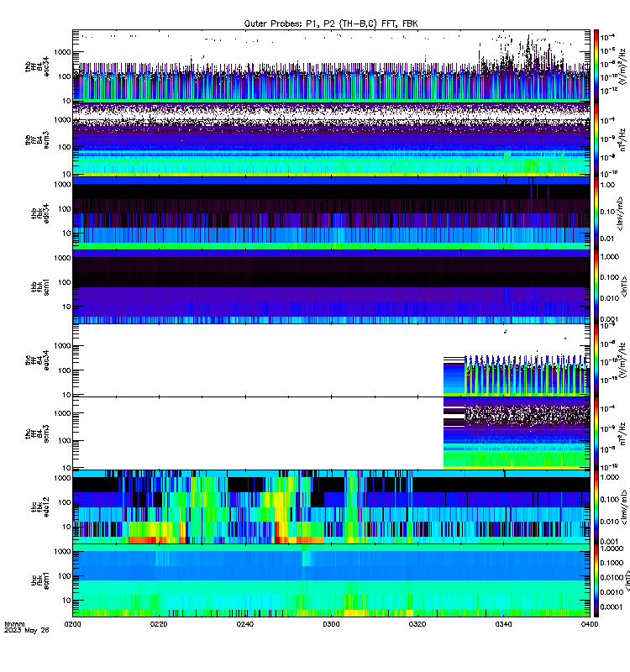Click the thb fbk scm1 color bar
Viewport: 630px width, 672px height.
click(x=596, y=286)
